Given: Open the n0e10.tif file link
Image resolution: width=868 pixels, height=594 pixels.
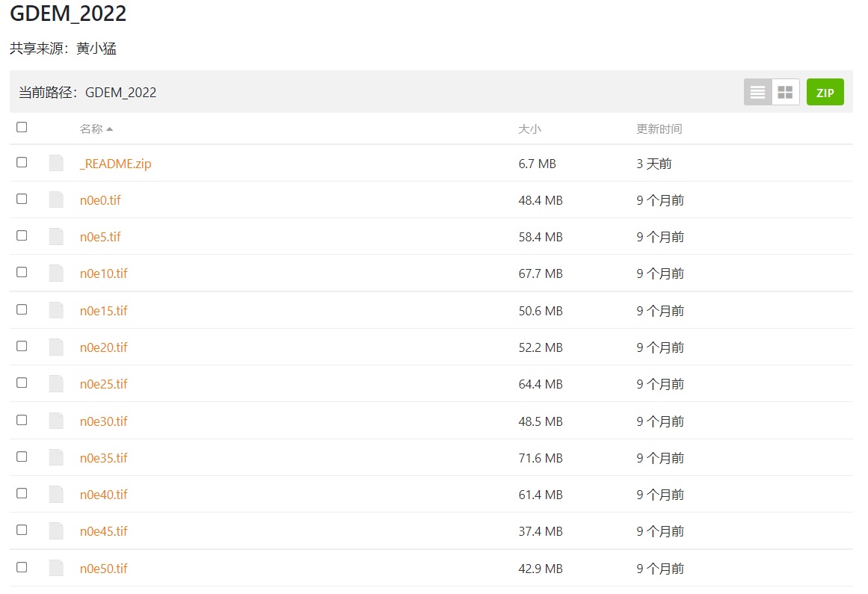Looking at the screenshot, I should (x=103, y=273).
